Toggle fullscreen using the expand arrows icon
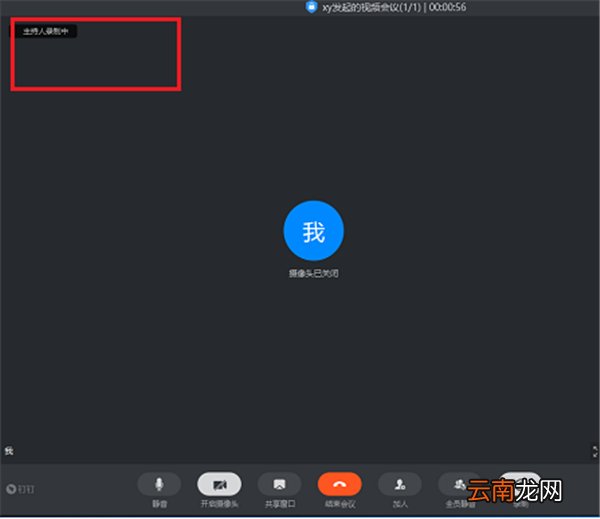Screen dimensions: 600x519 pyautogui.click(x=595, y=452)
